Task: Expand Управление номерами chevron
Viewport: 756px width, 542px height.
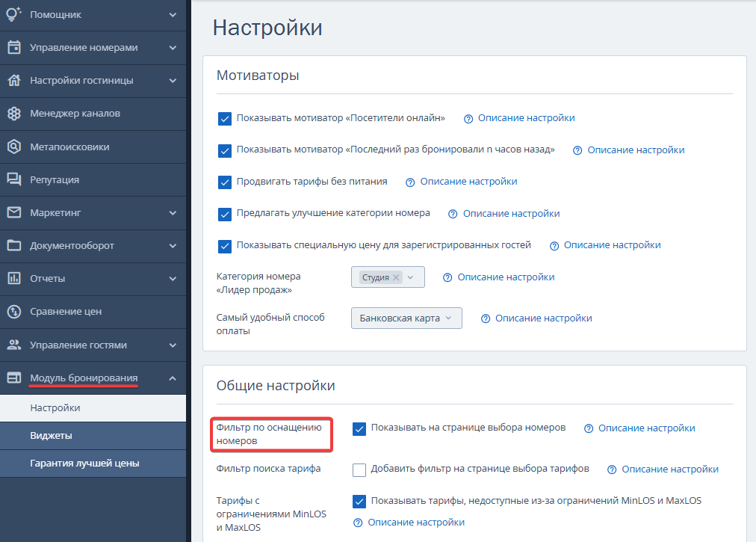Action: click(173, 48)
